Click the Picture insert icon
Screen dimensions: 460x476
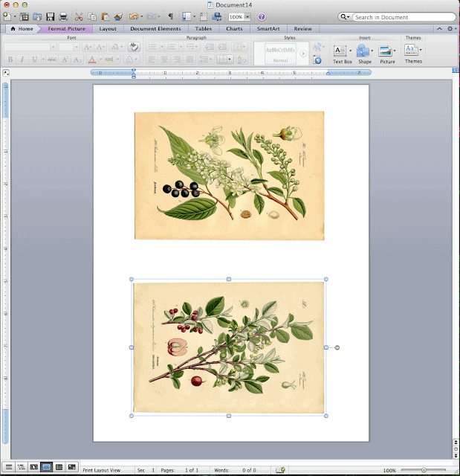385,51
